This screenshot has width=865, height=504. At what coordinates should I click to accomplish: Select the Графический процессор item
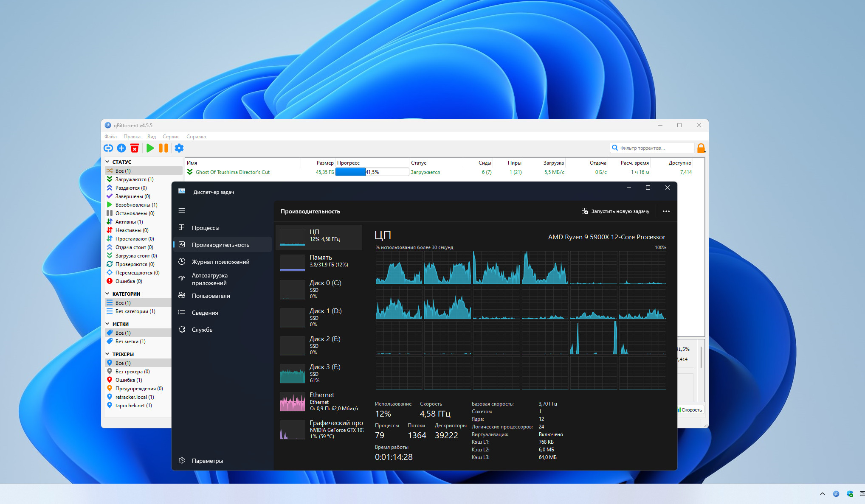319,429
